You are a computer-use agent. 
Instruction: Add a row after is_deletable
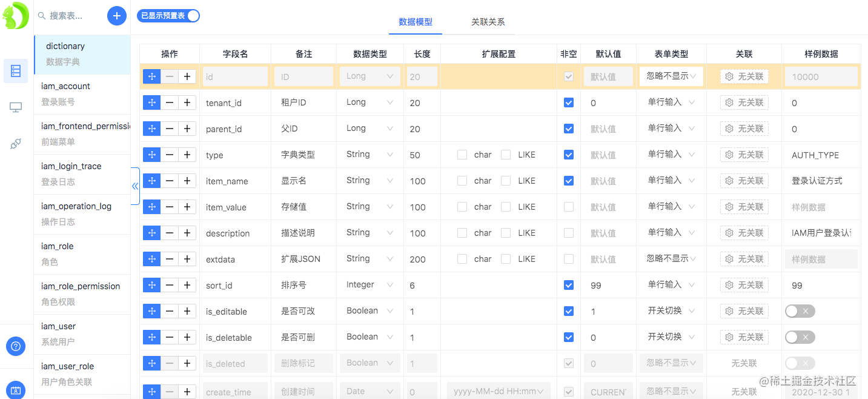[187, 337]
